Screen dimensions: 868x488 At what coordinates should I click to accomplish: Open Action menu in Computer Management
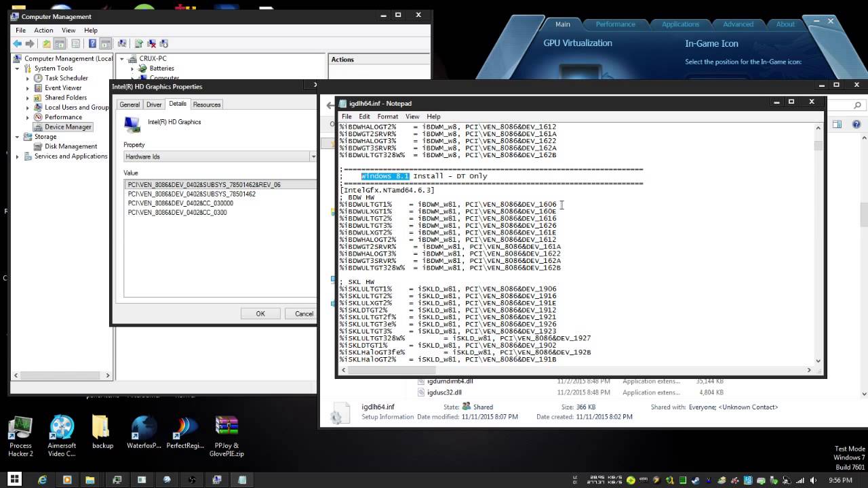click(43, 30)
